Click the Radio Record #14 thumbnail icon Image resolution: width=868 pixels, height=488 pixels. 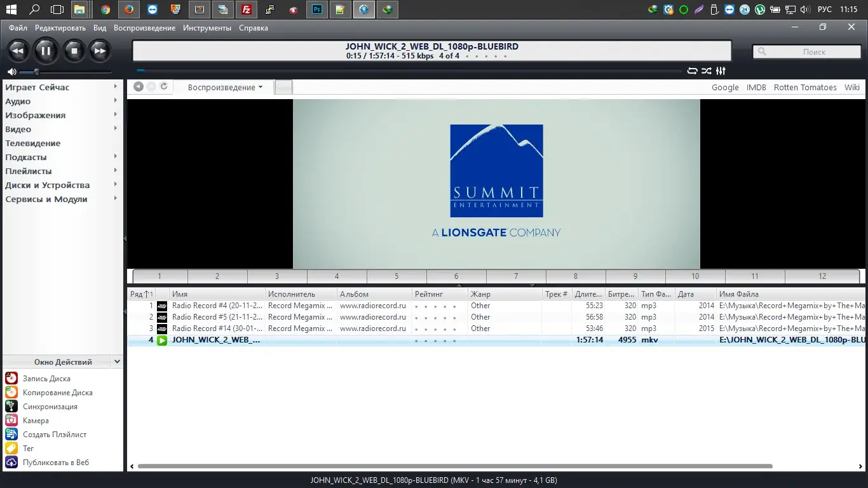[162, 329]
